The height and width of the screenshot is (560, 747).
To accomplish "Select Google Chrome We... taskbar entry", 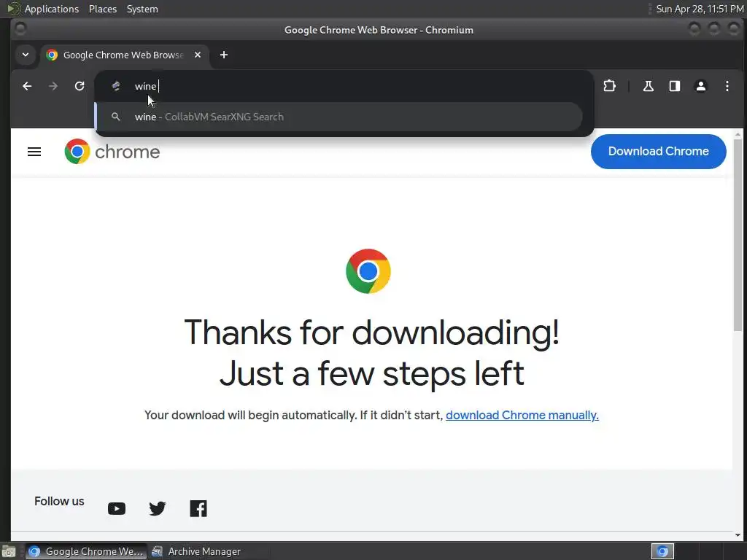I will (86, 551).
